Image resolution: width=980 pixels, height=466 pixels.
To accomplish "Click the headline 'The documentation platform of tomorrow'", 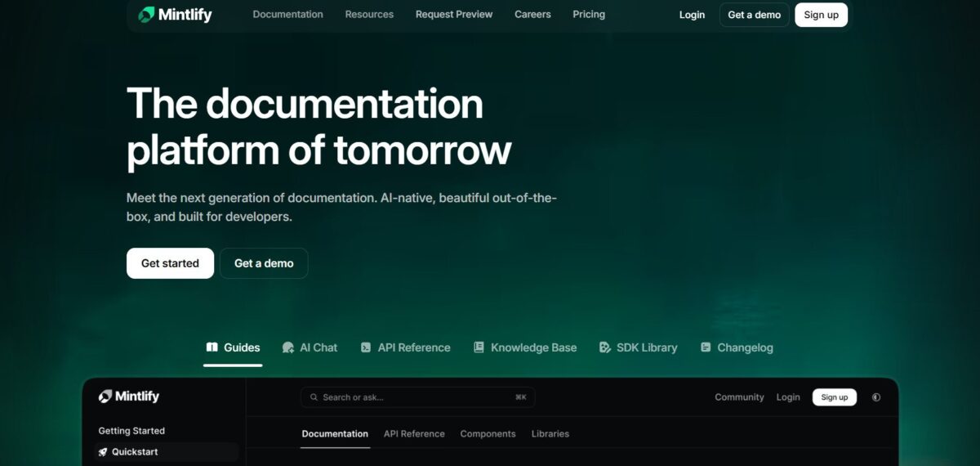I will [319, 128].
